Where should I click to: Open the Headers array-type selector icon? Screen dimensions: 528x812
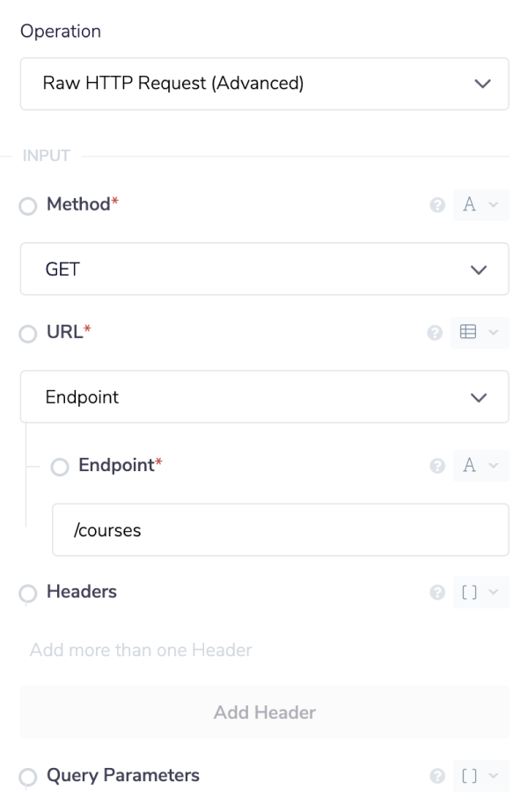click(x=480, y=593)
